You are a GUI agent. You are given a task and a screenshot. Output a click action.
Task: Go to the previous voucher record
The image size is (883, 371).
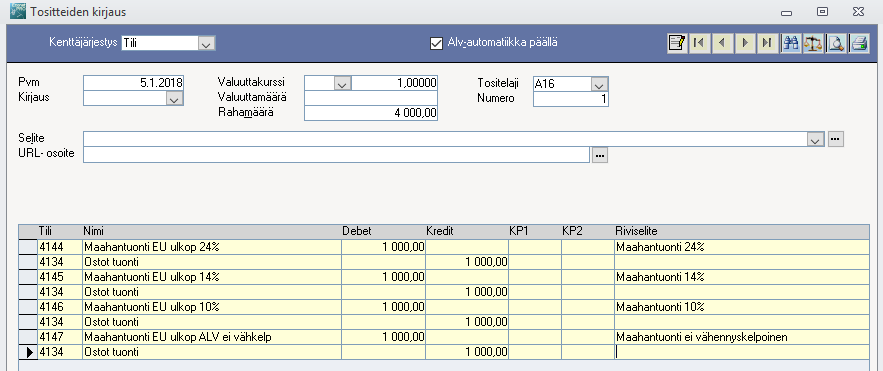pos(722,43)
